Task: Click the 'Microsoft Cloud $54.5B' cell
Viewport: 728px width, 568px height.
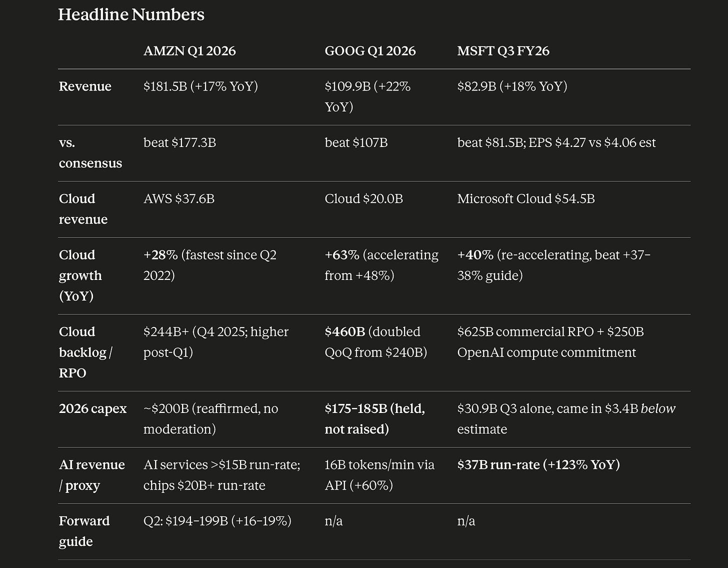Action: point(526,199)
